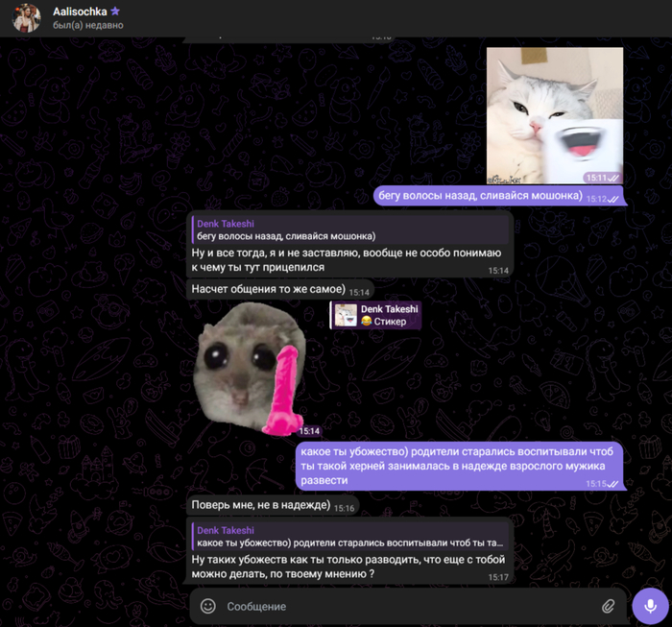Image resolution: width=672 pixels, height=627 pixels.
Task: Click the small sticker thumbnail in reply preview
Action: (346, 315)
